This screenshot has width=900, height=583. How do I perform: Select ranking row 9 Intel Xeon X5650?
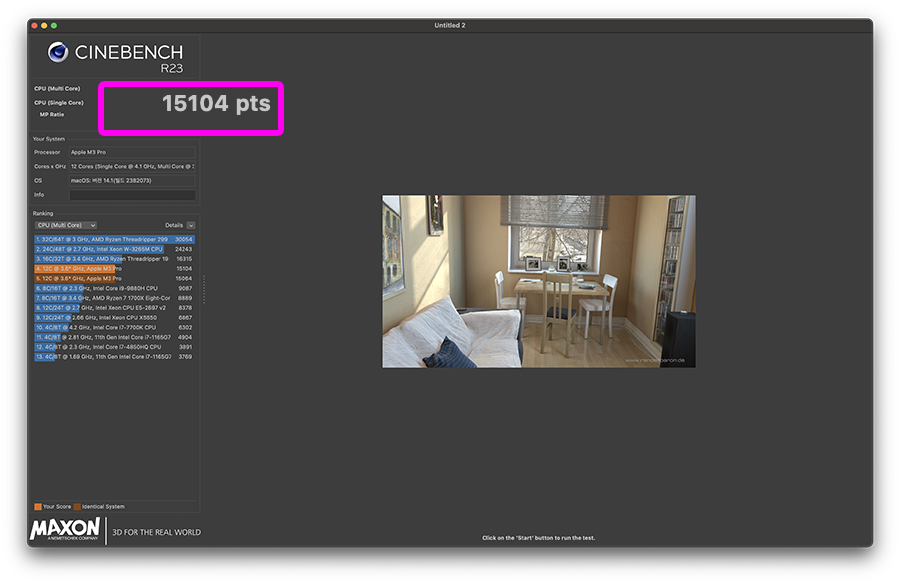114,317
